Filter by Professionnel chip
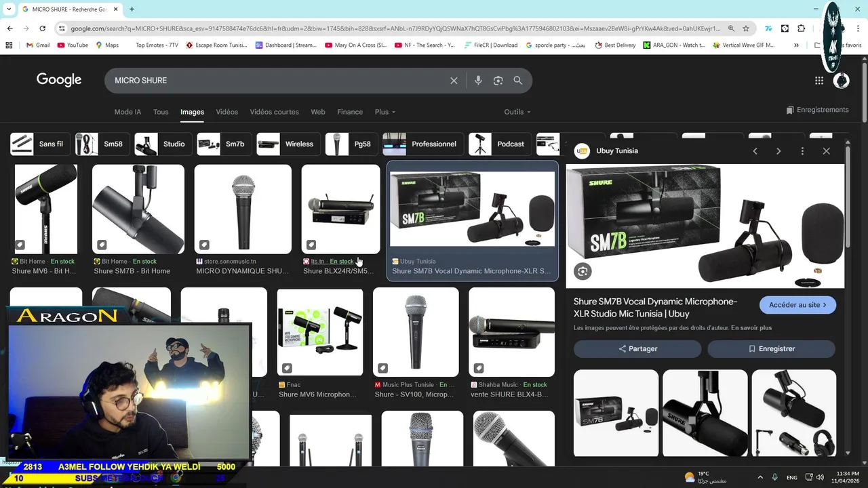 tap(423, 144)
